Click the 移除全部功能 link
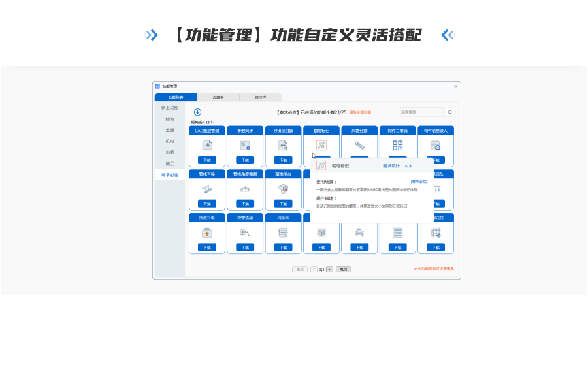588x373 pixels. [x=360, y=112]
